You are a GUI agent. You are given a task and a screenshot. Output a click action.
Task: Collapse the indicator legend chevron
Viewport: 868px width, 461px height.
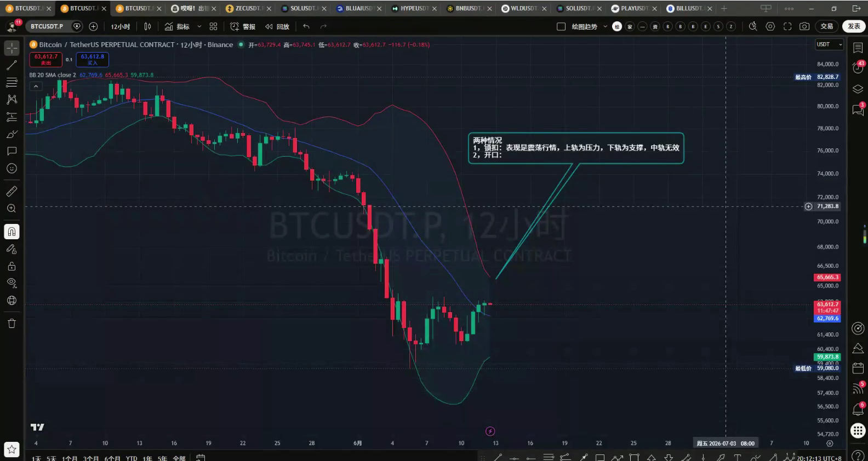click(x=36, y=86)
